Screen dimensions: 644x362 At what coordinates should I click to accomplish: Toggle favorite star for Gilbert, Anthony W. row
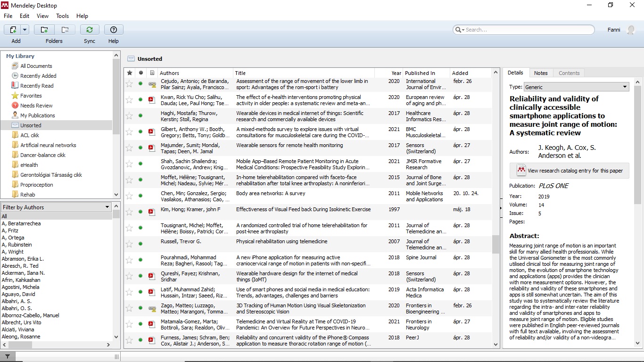[x=129, y=132]
